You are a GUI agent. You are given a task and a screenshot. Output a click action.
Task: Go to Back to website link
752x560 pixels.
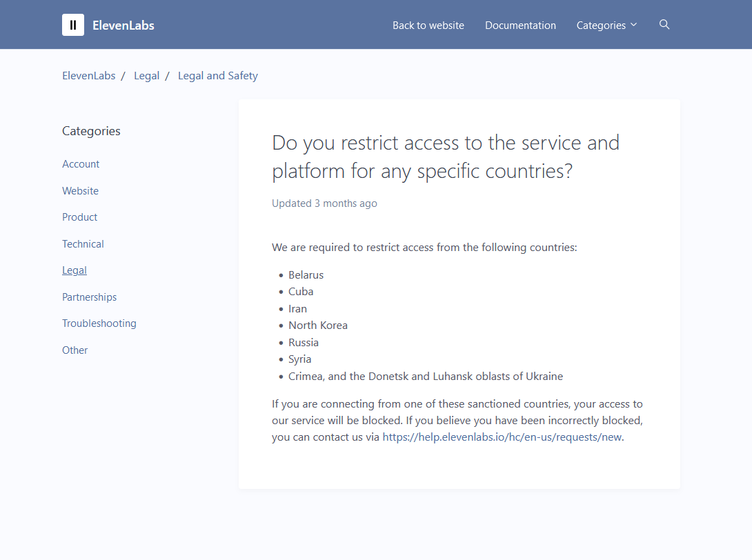[428, 26]
